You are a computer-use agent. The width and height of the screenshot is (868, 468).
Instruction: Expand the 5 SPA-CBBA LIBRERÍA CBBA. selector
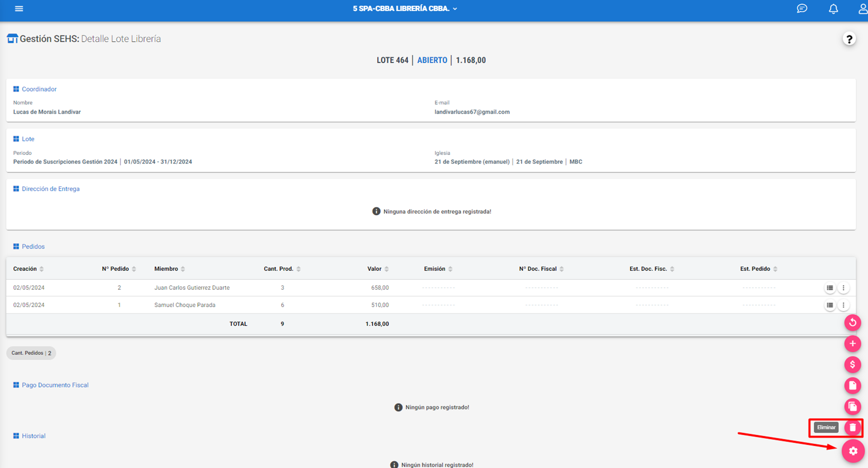405,8
